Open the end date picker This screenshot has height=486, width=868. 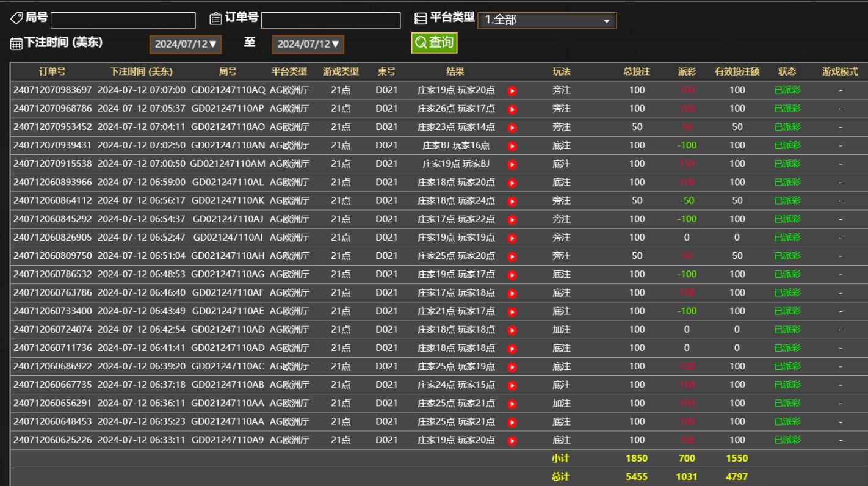click(308, 44)
